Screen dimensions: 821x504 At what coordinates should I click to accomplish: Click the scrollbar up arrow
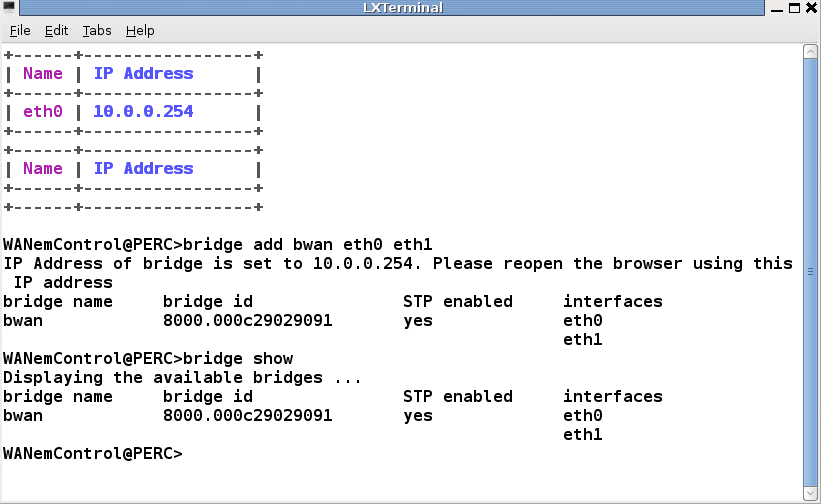(x=810, y=51)
